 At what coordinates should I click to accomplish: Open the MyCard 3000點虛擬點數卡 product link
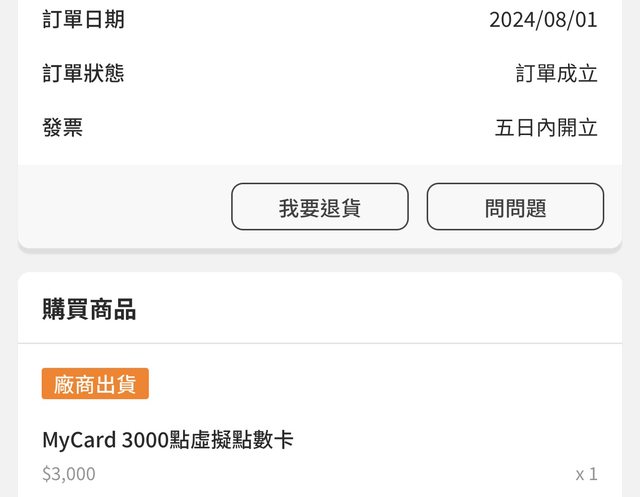(x=168, y=440)
